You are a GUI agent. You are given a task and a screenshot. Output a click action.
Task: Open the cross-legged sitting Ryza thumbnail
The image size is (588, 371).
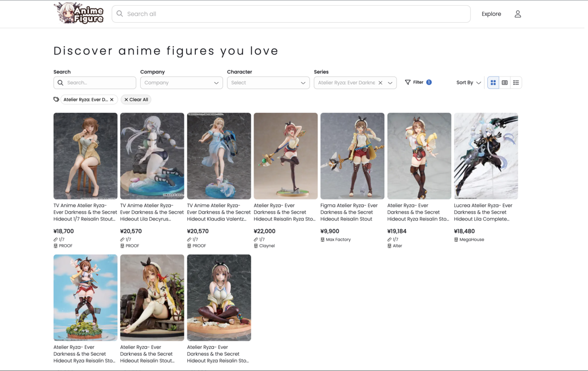tap(219, 298)
